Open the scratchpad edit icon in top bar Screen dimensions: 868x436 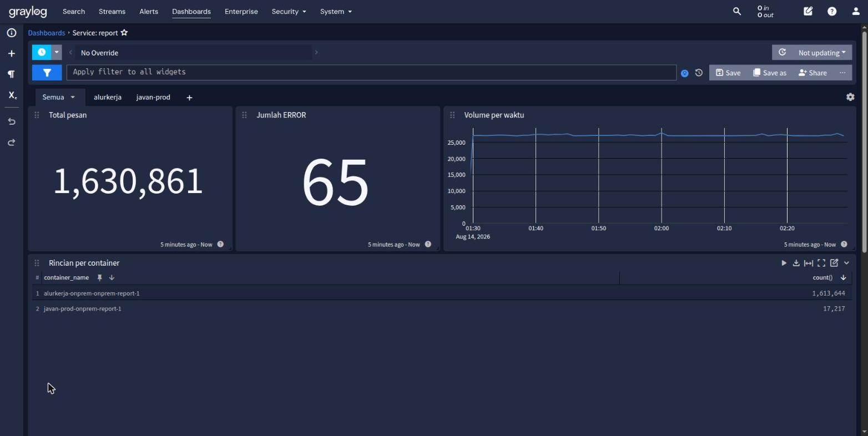[x=808, y=11]
